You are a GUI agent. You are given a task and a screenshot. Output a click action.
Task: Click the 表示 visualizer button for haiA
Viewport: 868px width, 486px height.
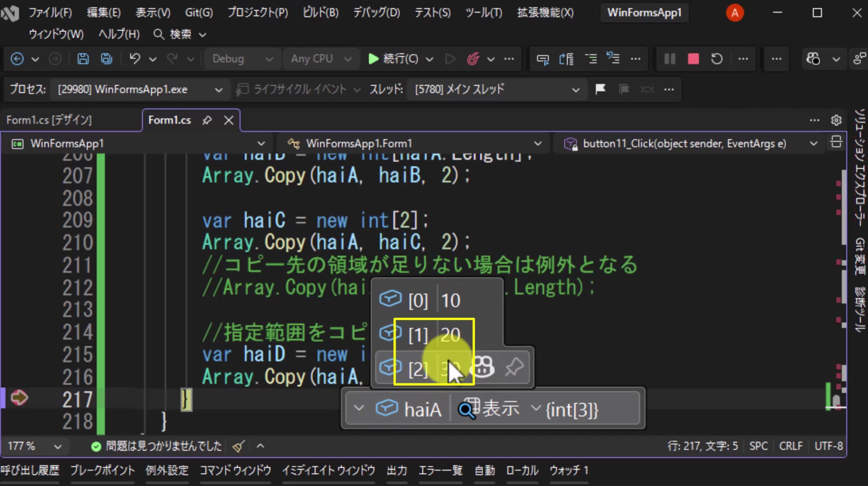tap(490, 409)
